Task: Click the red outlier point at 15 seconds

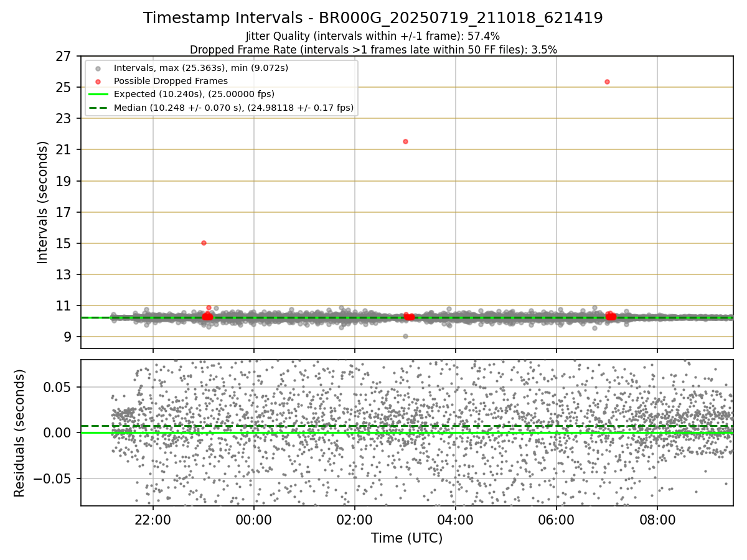Action: pyautogui.click(x=204, y=243)
